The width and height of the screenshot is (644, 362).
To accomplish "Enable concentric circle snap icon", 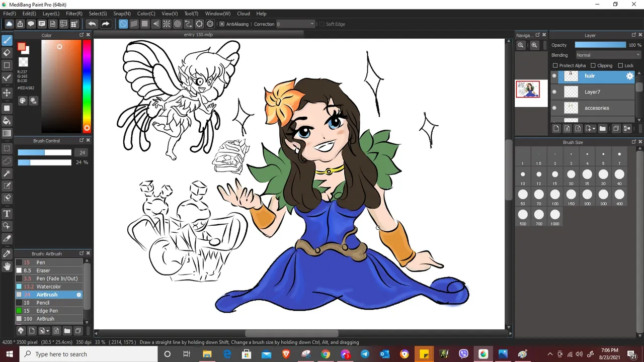I will [x=178, y=24].
